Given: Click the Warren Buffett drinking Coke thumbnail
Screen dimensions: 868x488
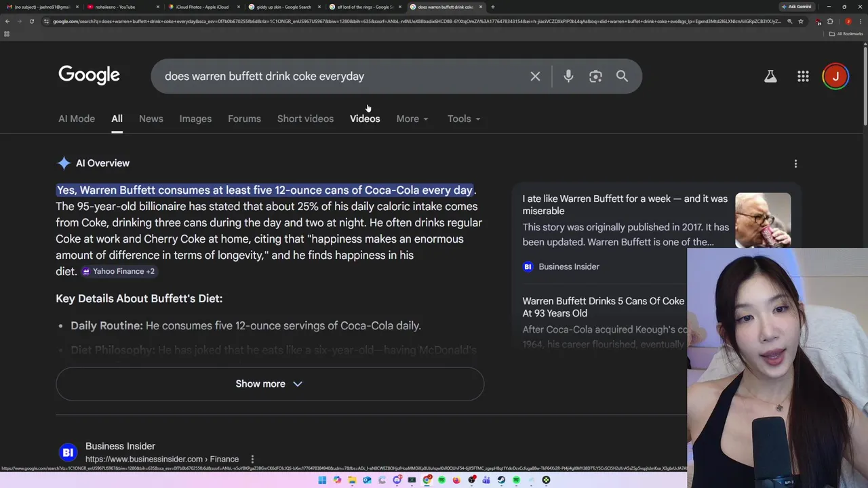Looking at the screenshot, I should [763, 220].
